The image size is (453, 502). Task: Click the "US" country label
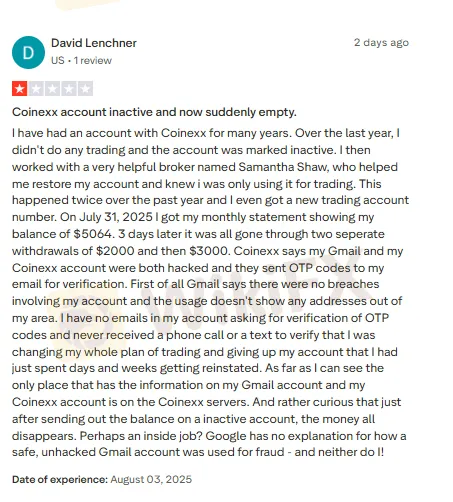point(58,61)
